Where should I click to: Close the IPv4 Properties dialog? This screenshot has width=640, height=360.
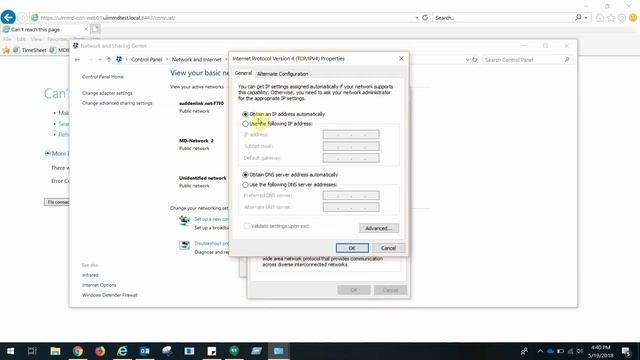click(401, 59)
